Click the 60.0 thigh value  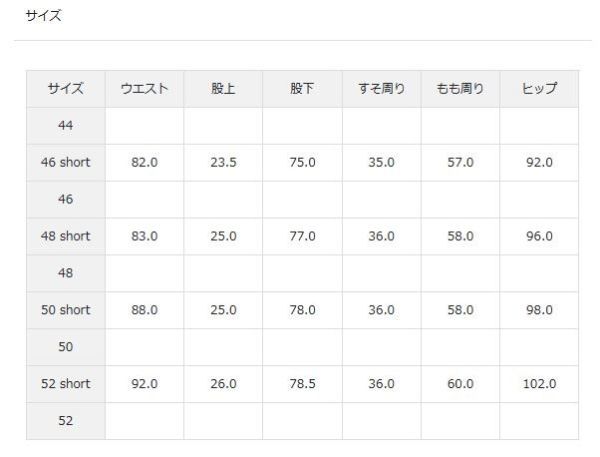click(460, 384)
